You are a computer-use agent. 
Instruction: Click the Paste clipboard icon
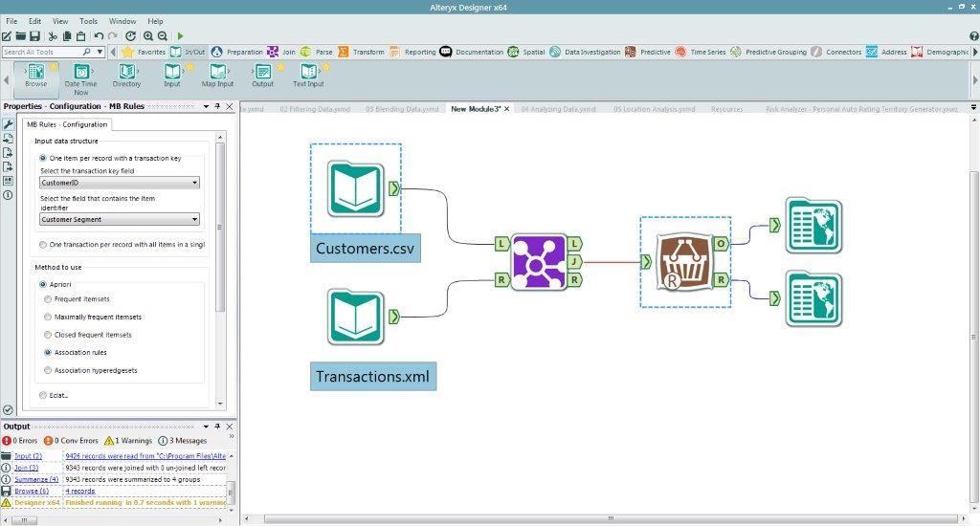(x=80, y=36)
